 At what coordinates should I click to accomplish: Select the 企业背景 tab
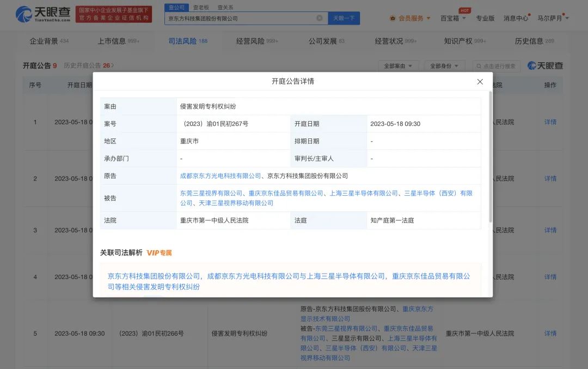[x=49, y=41]
